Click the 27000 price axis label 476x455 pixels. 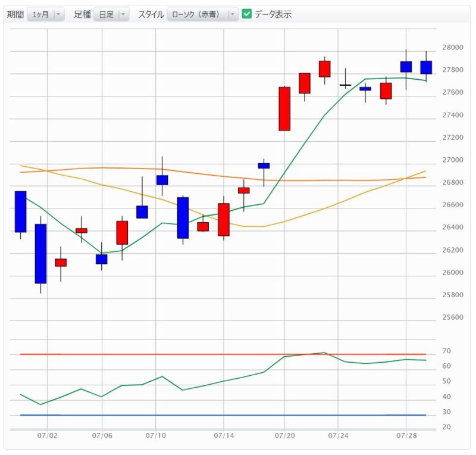tap(453, 160)
